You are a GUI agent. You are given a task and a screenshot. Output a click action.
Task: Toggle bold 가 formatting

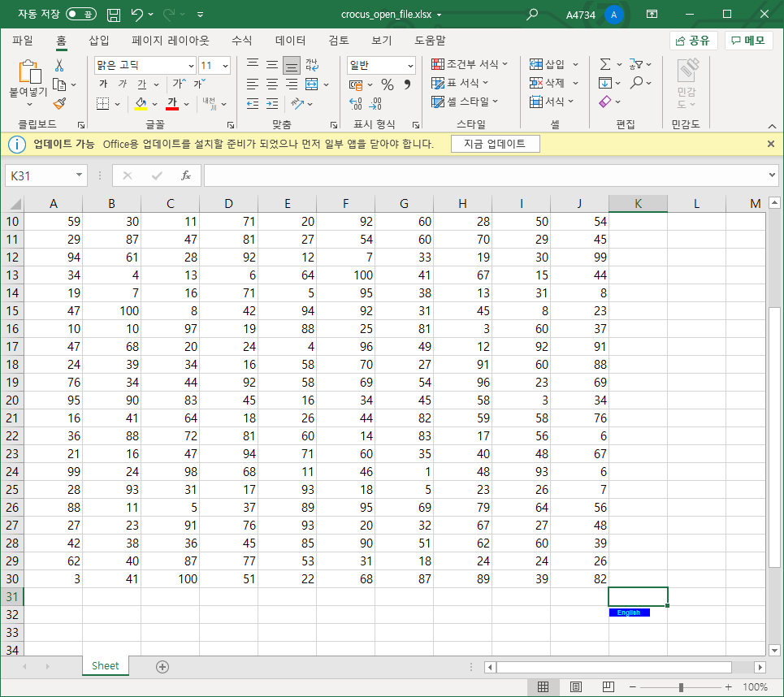(103, 84)
